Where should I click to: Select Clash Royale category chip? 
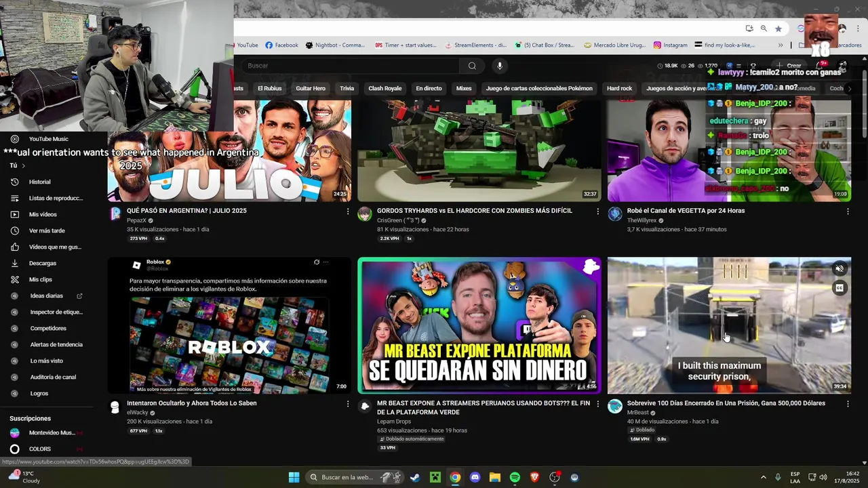point(385,89)
